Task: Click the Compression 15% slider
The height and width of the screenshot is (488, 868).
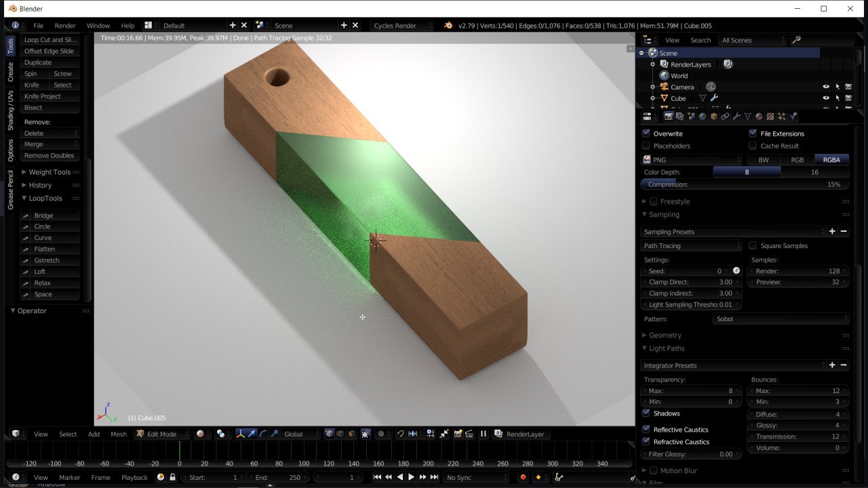Action: click(745, 184)
